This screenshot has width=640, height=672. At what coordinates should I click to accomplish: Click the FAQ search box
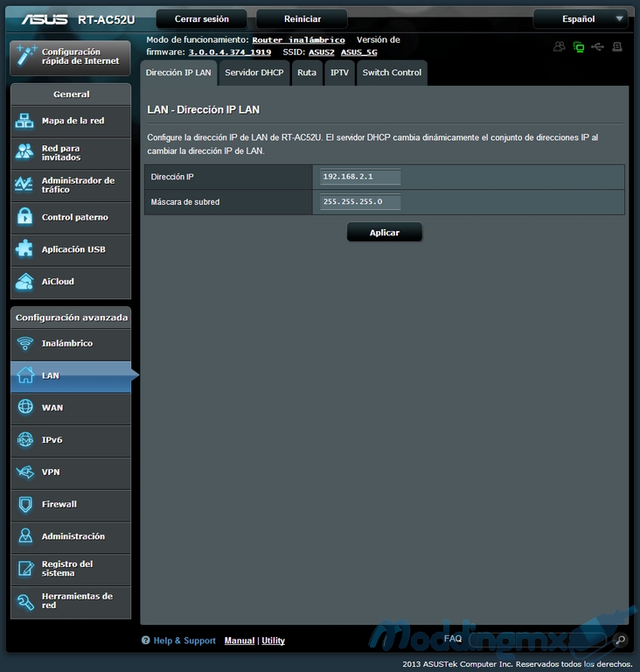click(538, 640)
